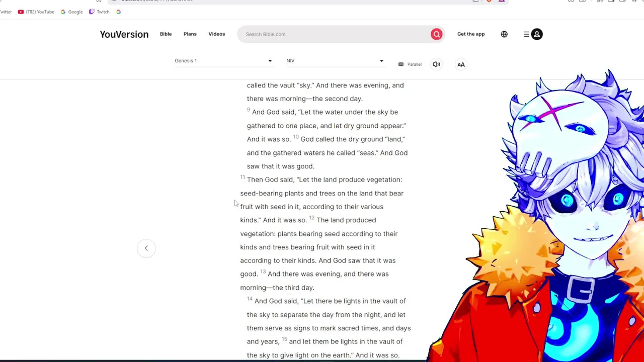Image resolution: width=644 pixels, height=362 pixels.
Task: Select verse 15 number marker
Action: [x=284, y=339]
